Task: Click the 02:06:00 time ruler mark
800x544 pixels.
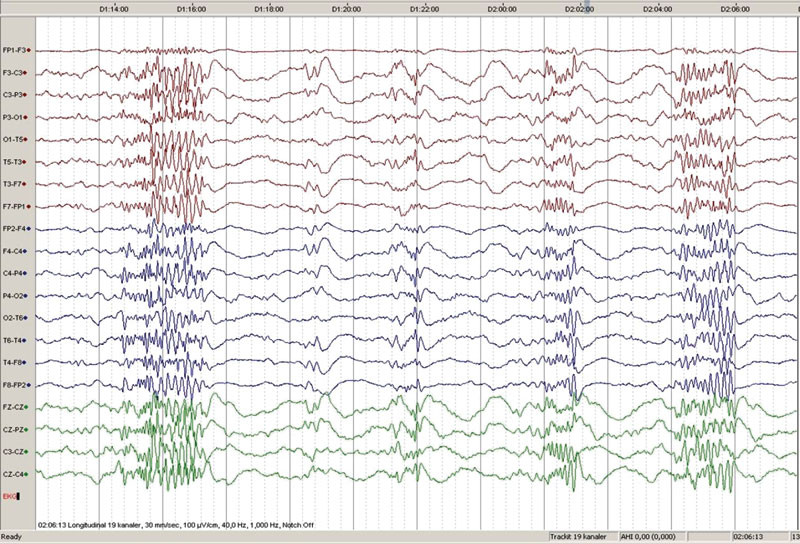Action: point(733,7)
